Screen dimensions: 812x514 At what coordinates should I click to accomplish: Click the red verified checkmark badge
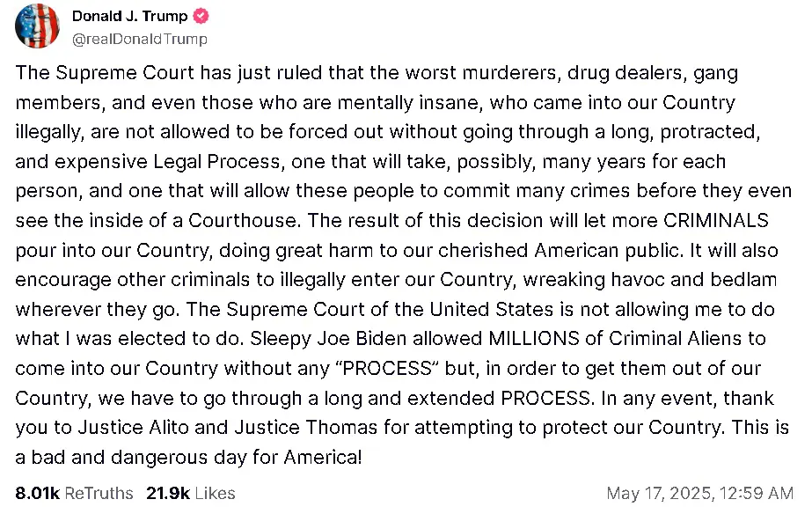point(201,16)
